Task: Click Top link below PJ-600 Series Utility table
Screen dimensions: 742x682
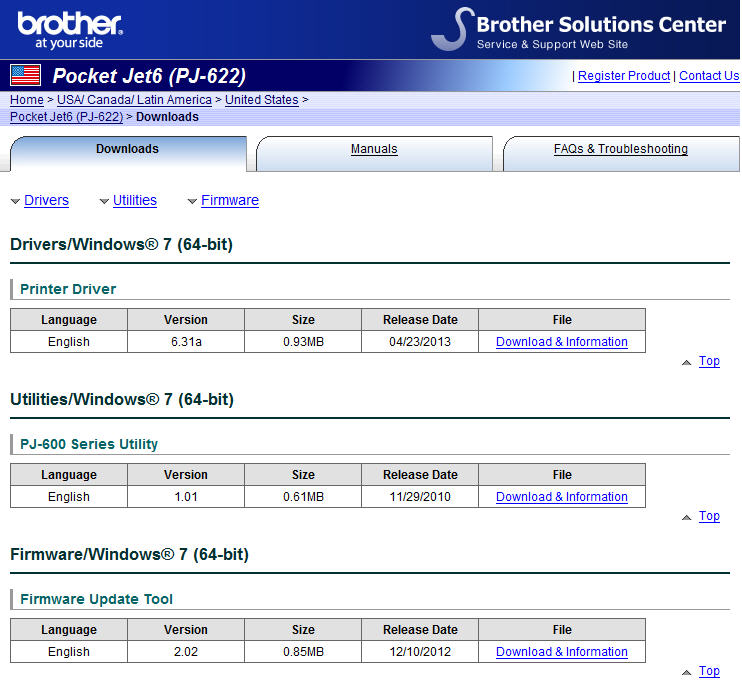Action: click(709, 517)
